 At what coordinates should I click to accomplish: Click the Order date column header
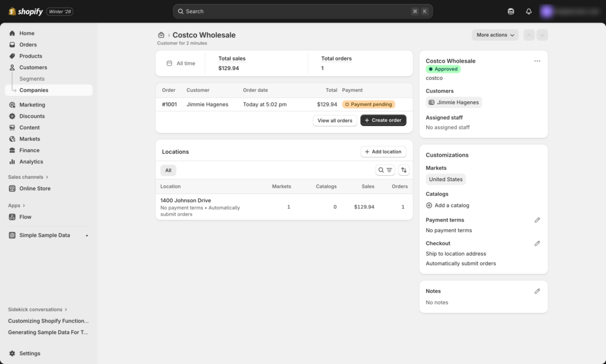tap(255, 91)
